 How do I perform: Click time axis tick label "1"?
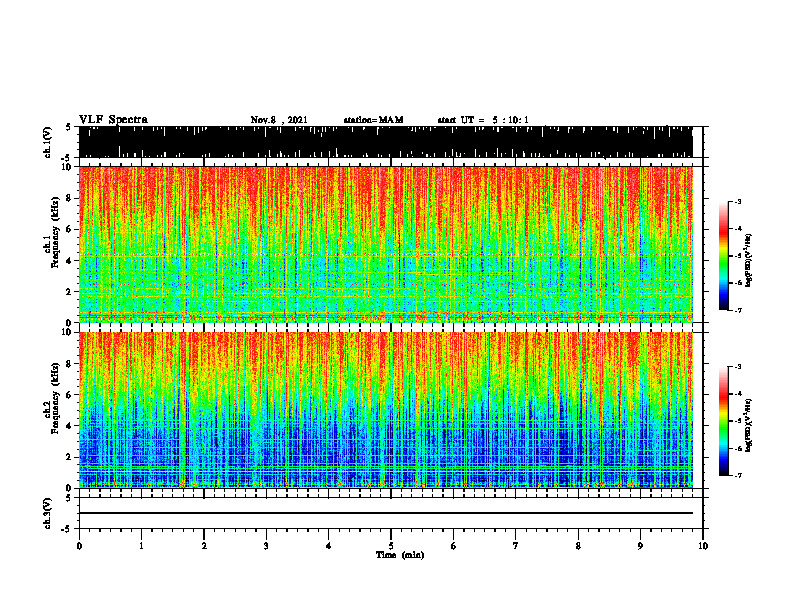click(x=141, y=546)
